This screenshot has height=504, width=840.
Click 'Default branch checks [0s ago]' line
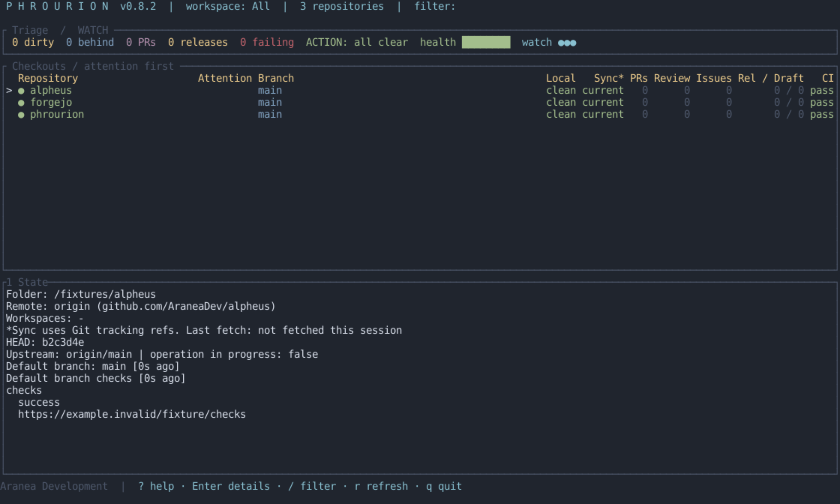click(x=96, y=379)
